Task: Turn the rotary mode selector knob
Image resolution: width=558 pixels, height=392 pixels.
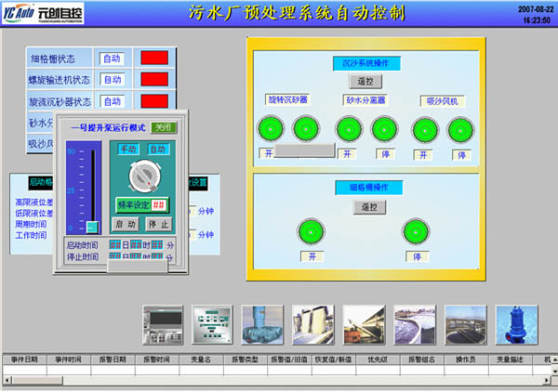Action: pyautogui.click(x=141, y=176)
